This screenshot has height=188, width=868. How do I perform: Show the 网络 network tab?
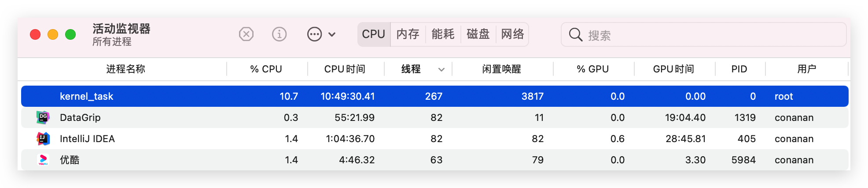point(513,34)
